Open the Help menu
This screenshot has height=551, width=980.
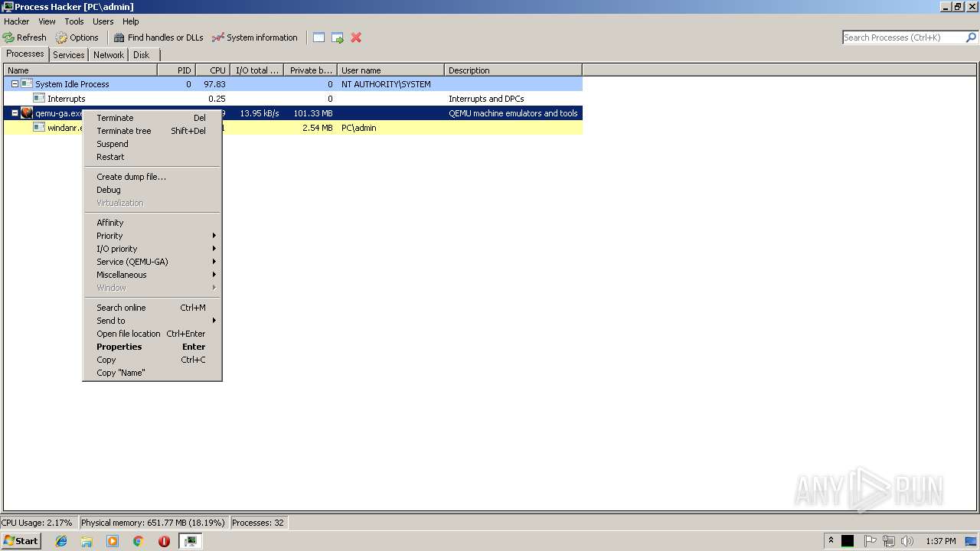point(131,21)
